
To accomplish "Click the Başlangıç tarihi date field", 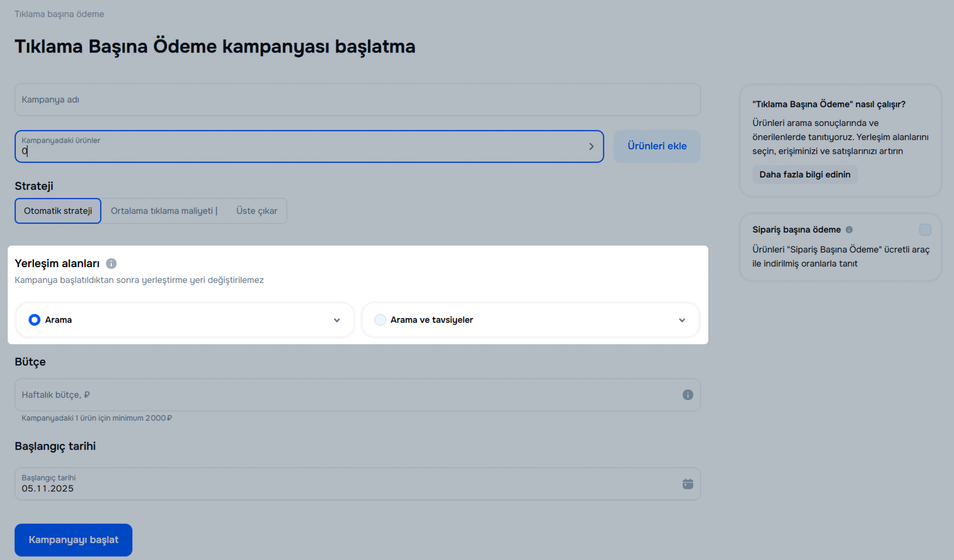I will [x=344, y=484].
